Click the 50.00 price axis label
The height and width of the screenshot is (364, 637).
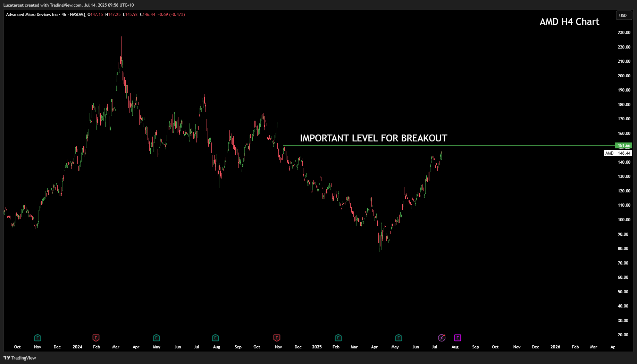point(623,292)
